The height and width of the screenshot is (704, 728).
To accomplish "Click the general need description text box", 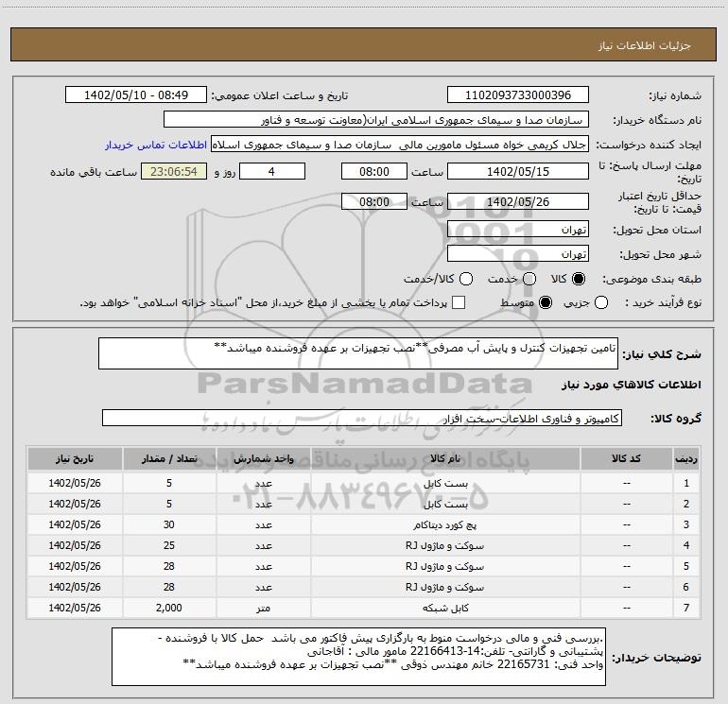I will [x=358, y=353].
